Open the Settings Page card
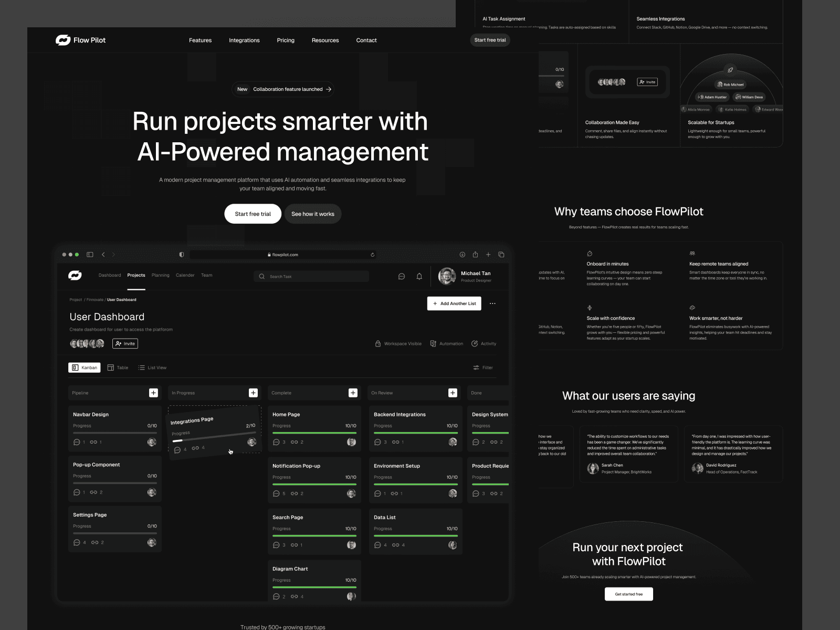 click(x=115, y=529)
